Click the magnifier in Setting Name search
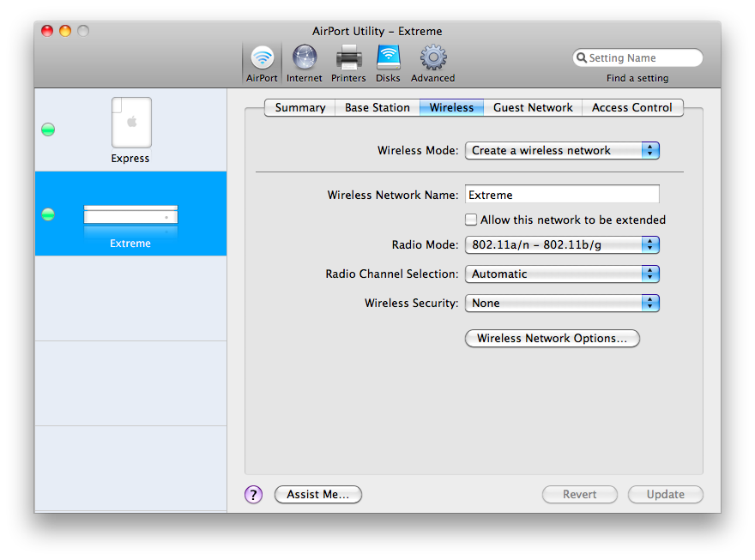 click(x=582, y=57)
